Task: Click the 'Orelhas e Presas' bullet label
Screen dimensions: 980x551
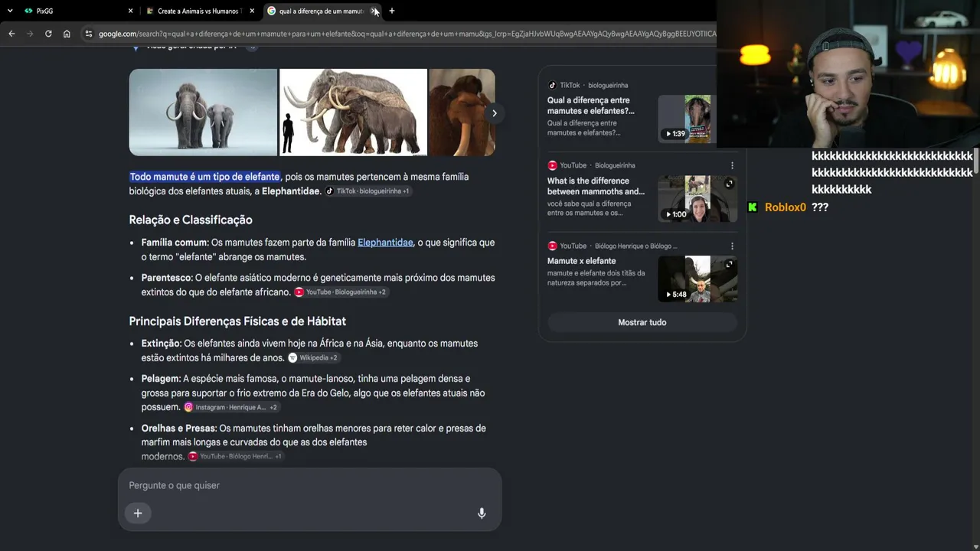Action: pos(178,429)
